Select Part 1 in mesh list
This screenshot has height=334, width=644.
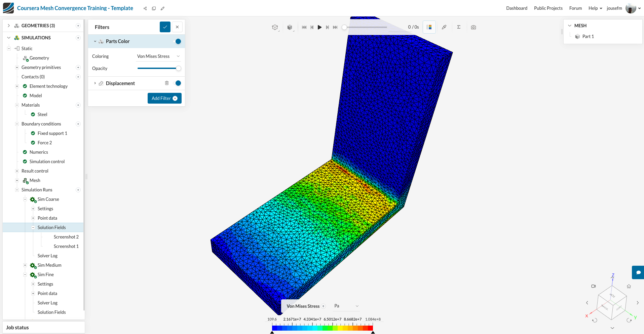pos(588,36)
